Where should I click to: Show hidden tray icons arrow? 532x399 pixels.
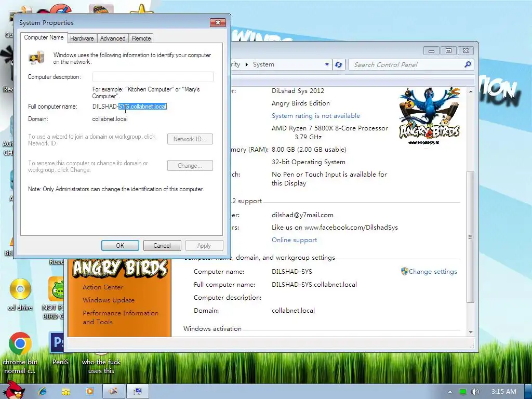(450, 392)
